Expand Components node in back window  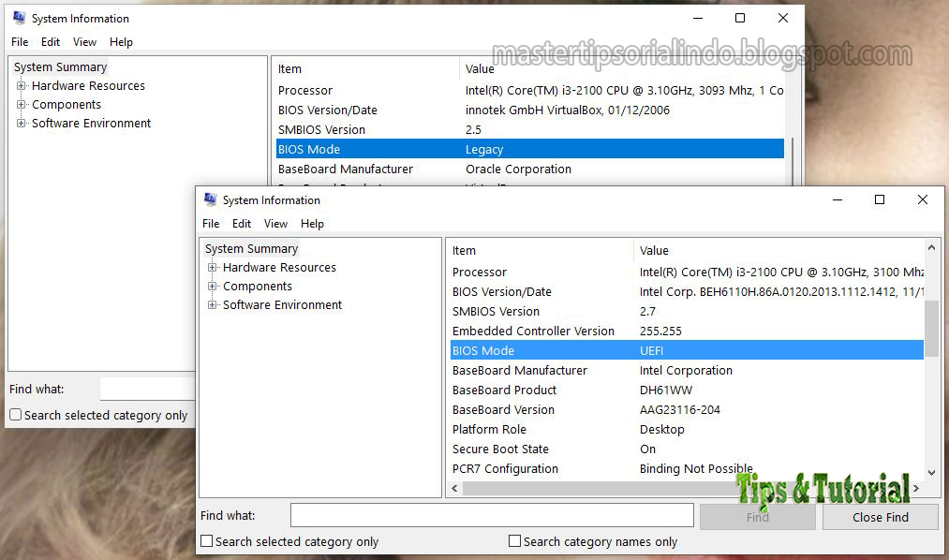coord(22,104)
